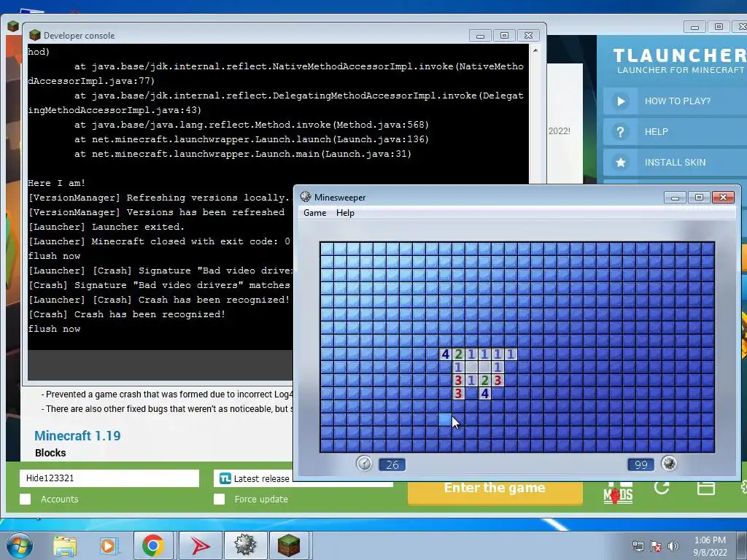The image size is (747, 560).
Task: Open Windows Explorer from the taskbar
Action: [x=65, y=546]
